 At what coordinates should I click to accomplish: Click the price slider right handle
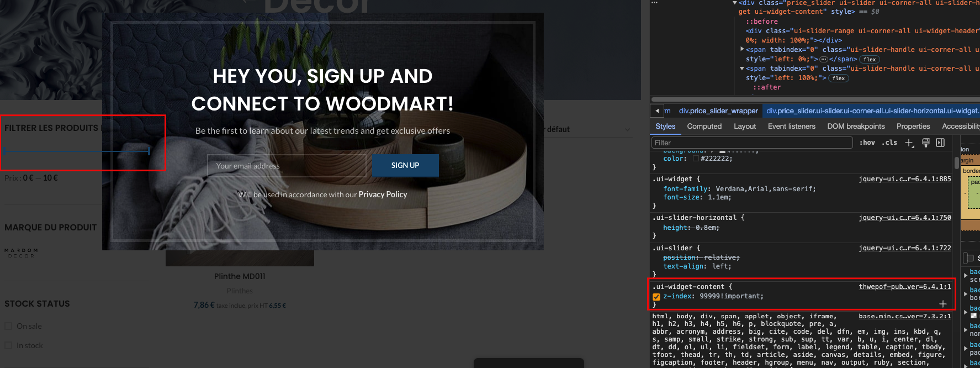pos(149,151)
